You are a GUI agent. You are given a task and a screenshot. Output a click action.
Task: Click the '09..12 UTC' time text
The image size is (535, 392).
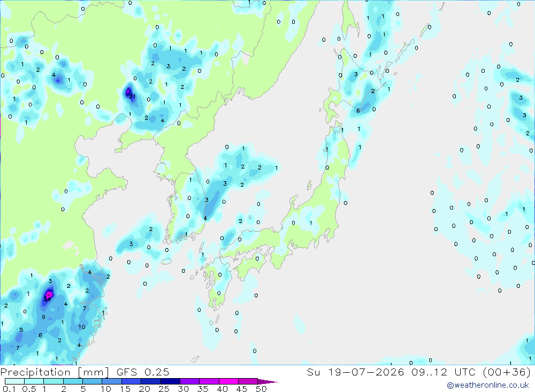tap(445, 372)
